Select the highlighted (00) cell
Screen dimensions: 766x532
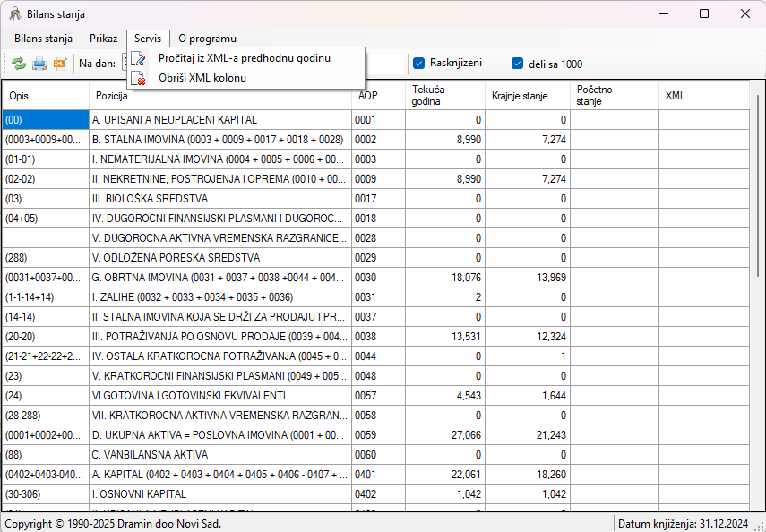(46, 120)
